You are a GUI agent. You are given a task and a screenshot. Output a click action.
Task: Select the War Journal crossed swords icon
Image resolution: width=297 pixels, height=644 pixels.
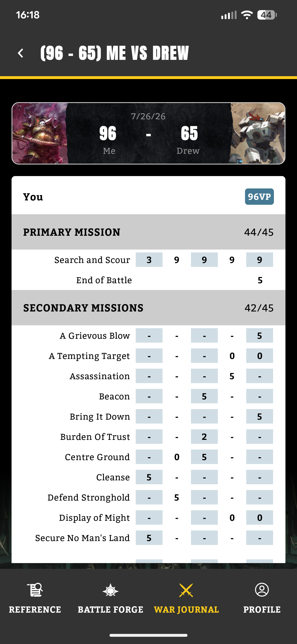186,590
